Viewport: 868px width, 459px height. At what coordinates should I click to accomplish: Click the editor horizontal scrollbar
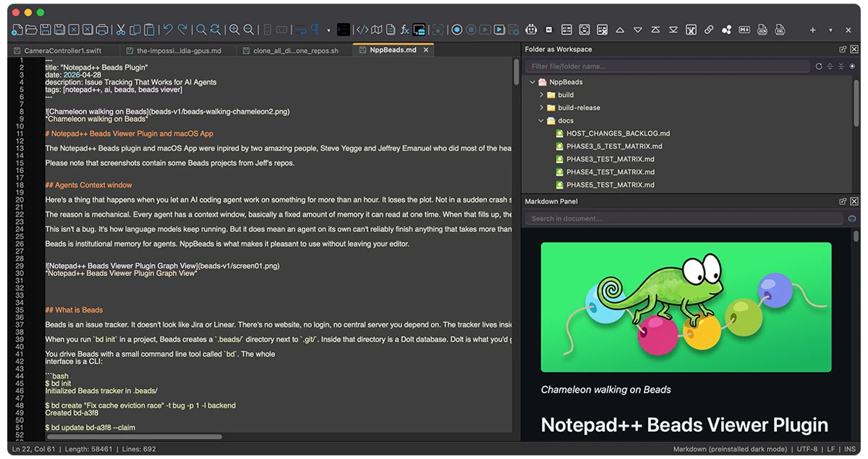coord(135,436)
